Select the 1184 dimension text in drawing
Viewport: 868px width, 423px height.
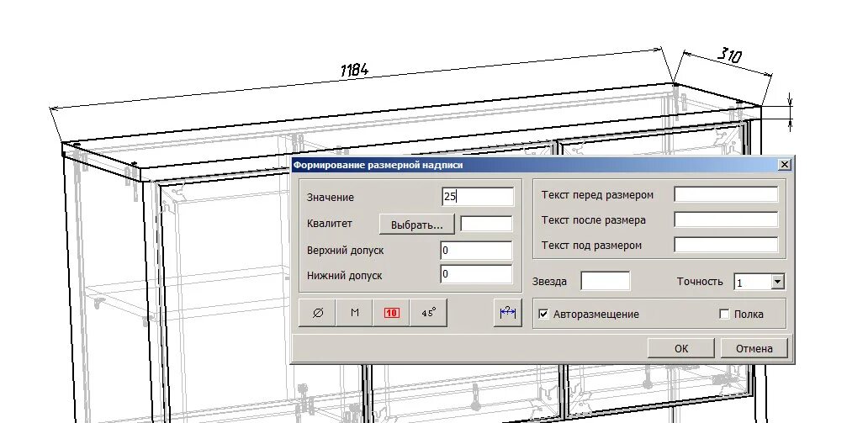click(x=354, y=70)
